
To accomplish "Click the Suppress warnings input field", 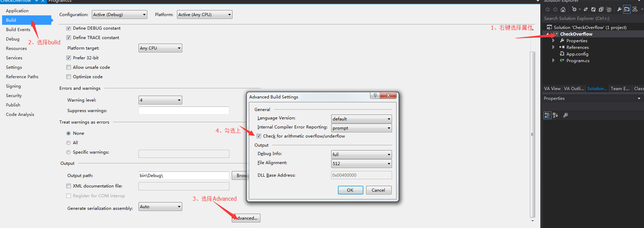I will point(184,111).
